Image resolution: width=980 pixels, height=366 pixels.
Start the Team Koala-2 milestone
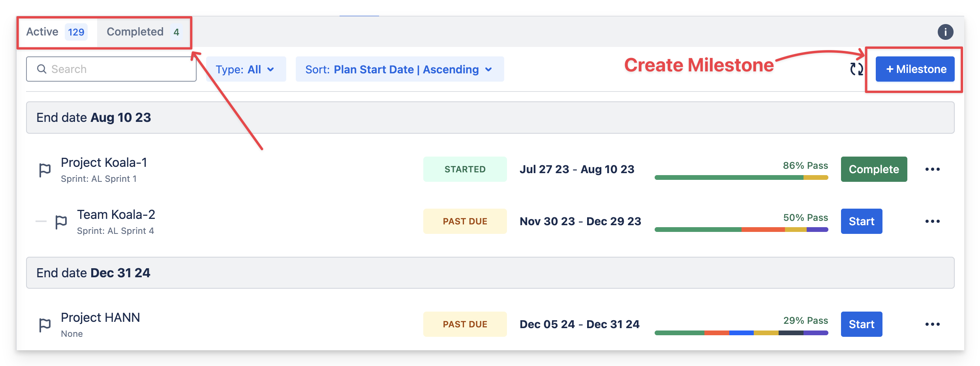pyautogui.click(x=861, y=221)
